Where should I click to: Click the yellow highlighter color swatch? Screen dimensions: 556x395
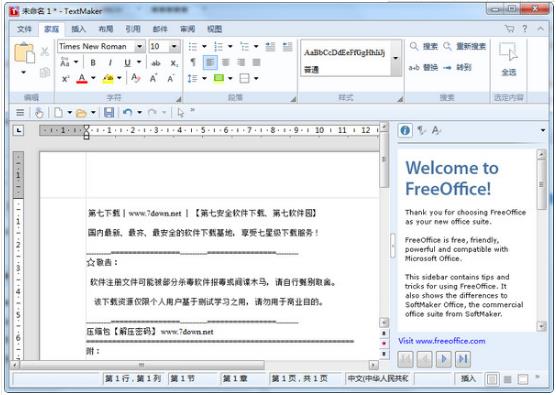point(108,78)
